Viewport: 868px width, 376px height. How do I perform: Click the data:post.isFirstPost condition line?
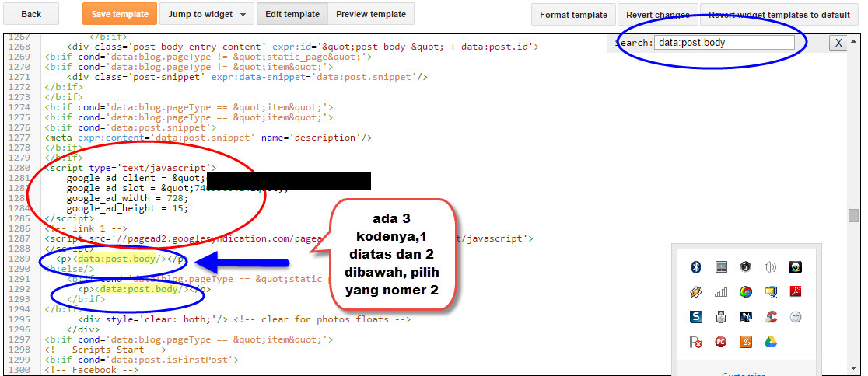pos(142,360)
